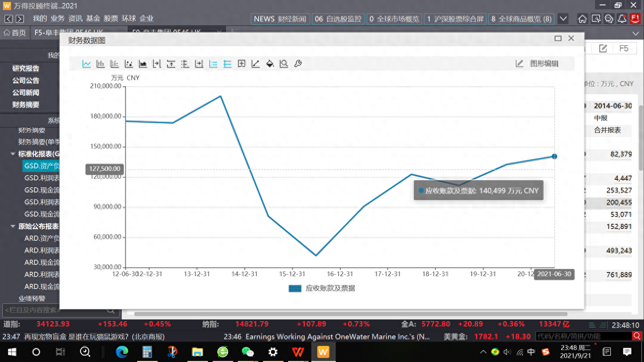Click the grid table icon in chart toolbar
Image resolution: width=644 pixels, height=362 pixels.
(x=241, y=64)
